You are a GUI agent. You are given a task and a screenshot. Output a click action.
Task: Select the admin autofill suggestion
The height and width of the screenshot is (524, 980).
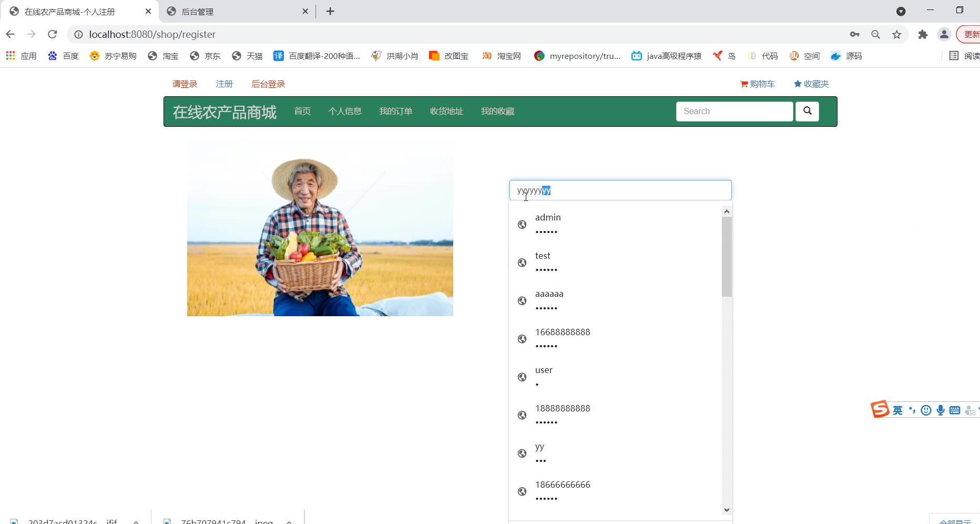pos(548,224)
